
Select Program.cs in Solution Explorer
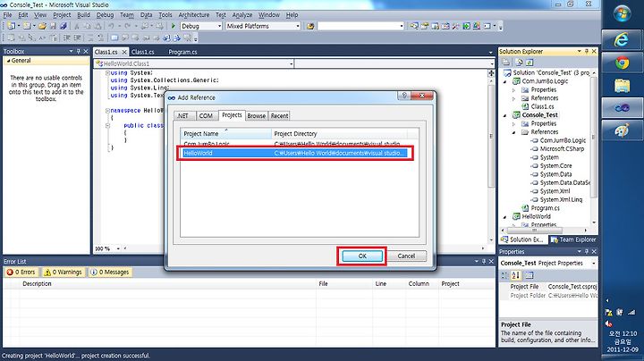[545, 208]
